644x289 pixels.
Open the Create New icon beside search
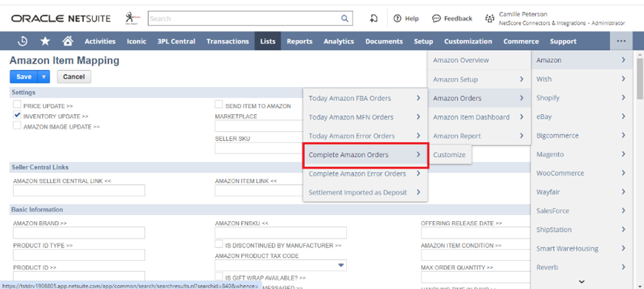tap(373, 19)
